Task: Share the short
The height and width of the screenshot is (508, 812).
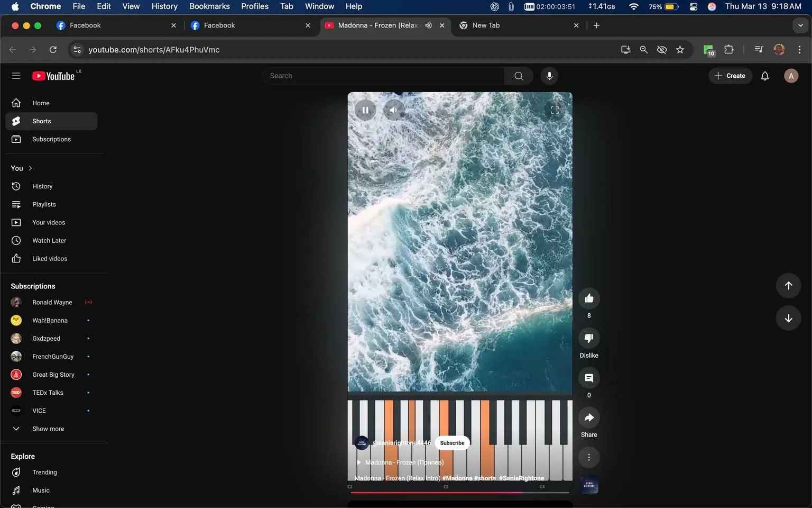Action: click(588, 418)
